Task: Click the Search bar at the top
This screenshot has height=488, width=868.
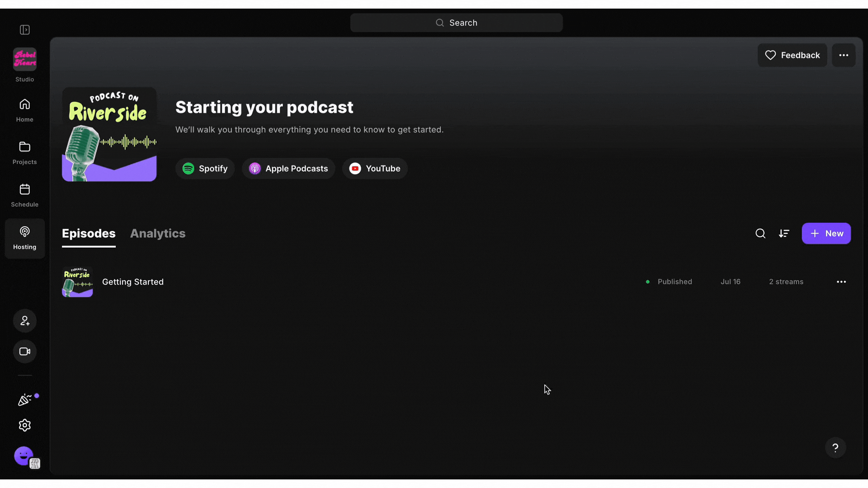Action: tap(456, 23)
